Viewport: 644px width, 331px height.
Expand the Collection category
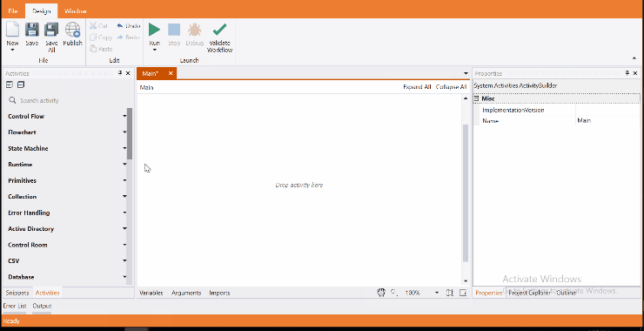(124, 197)
